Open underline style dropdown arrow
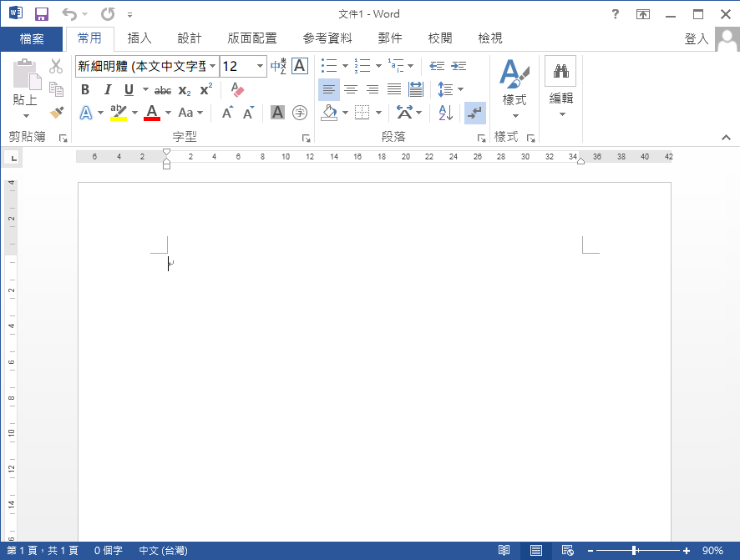The width and height of the screenshot is (740, 560). click(x=145, y=89)
